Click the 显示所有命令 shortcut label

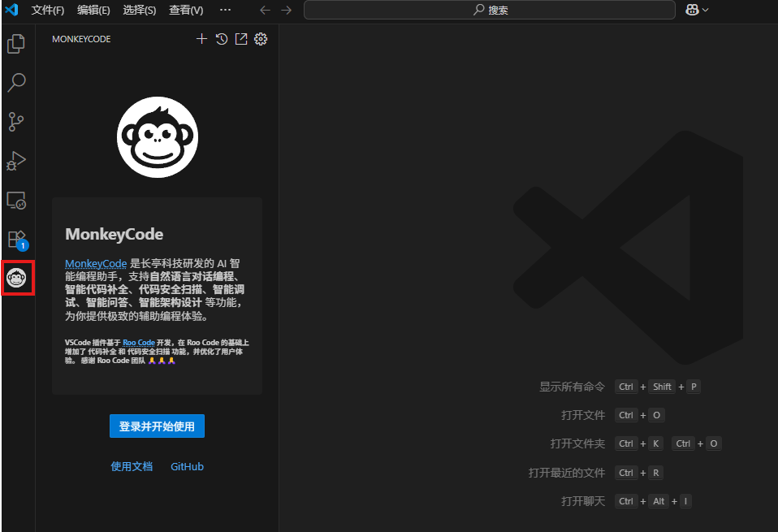click(x=572, y=387)
